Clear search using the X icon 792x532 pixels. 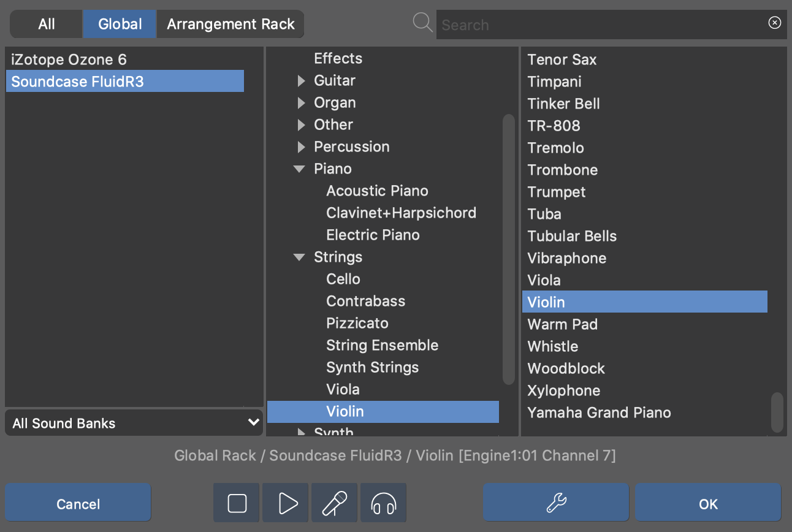774,23
